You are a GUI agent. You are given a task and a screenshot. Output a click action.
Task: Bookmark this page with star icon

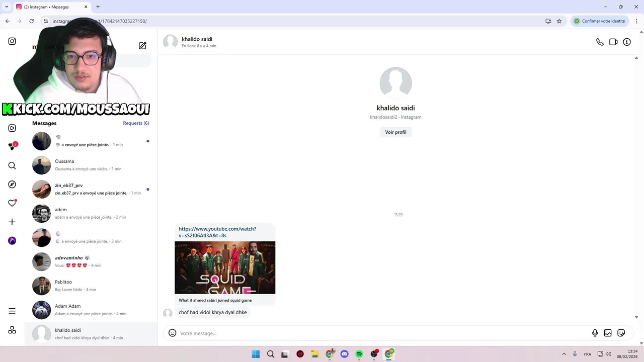click(559, 21)
